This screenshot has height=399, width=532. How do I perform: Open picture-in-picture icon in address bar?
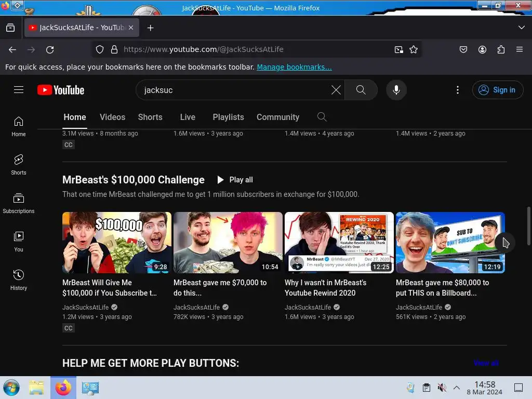[x=399, y=49]
